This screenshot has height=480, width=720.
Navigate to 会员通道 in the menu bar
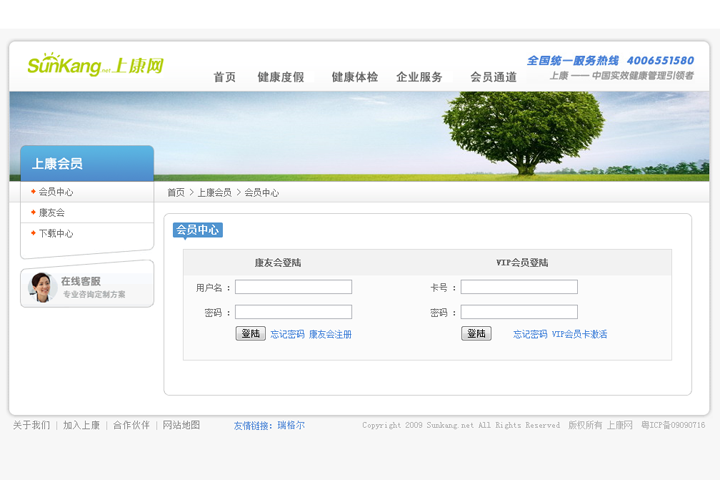click(493, 77)
